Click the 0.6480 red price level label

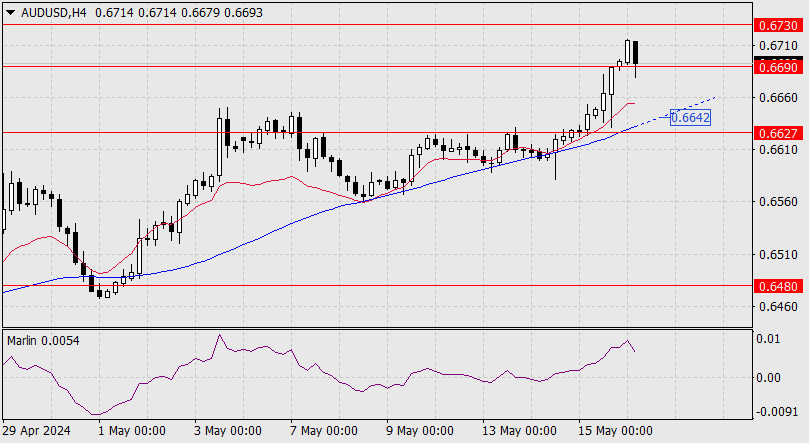[x=779, y=286]
